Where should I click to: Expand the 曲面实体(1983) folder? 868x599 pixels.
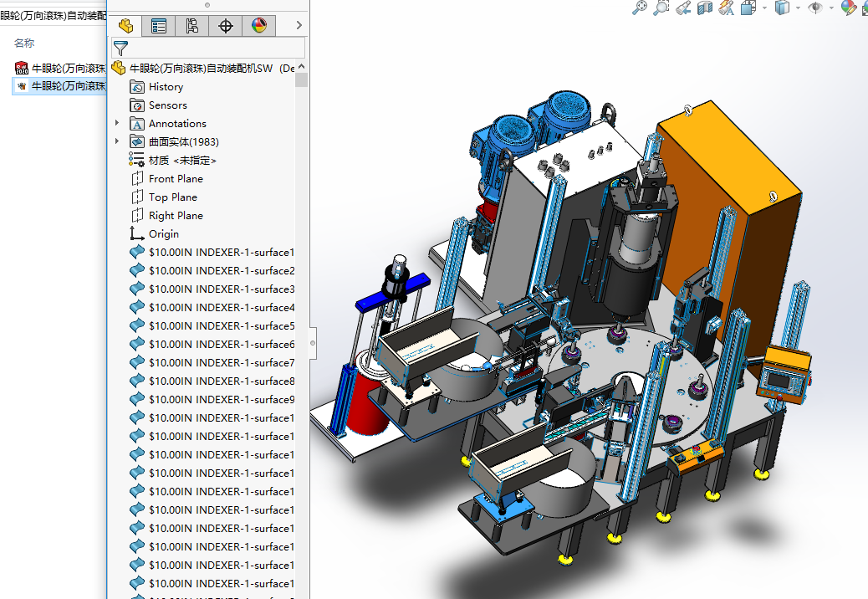(x=117, y=142)
